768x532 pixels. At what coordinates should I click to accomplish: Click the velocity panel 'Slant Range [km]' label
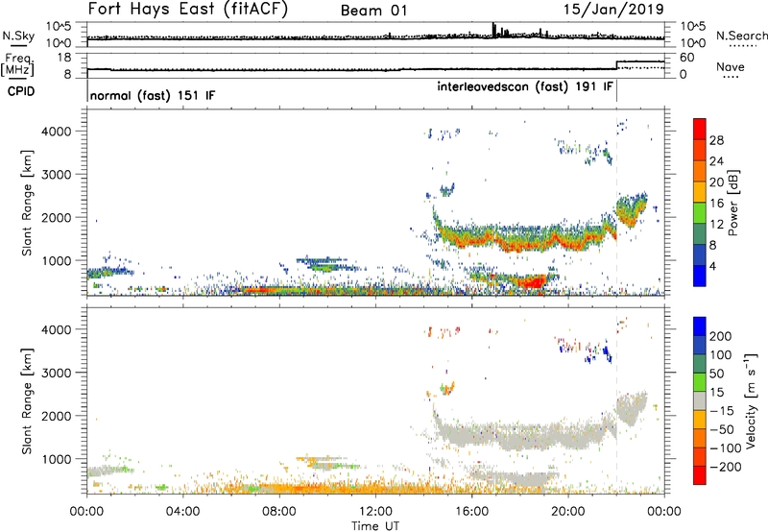pos(27,400)
